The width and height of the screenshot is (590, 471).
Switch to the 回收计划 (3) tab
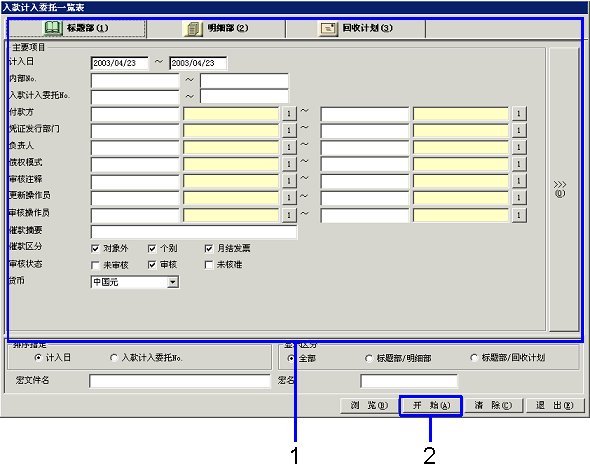tap(356, 29)
